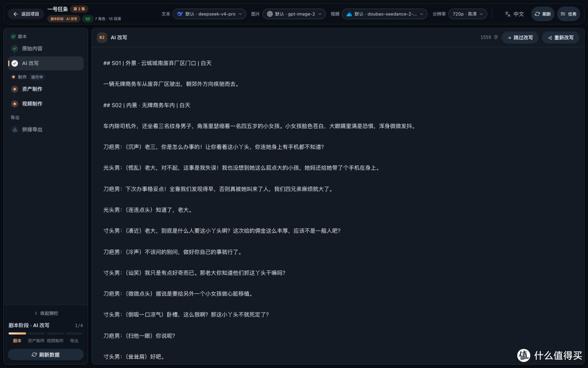Click the second segment of stage progress bar
Image resolution: width=588 pixels, height=368 pixels.
(36, 334)
